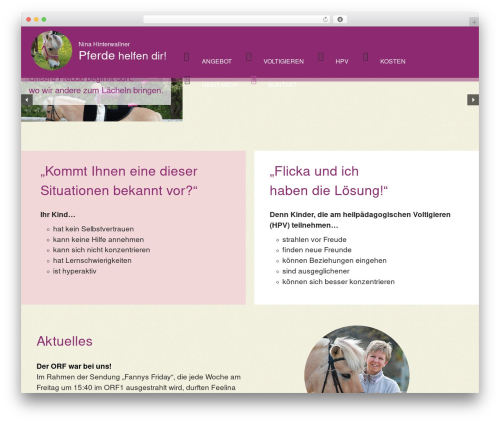Image resolution: width=500 pixels, height=423 pixels.
Task: Open the KOSTEN menu item
Action: (x=393, y=62)
